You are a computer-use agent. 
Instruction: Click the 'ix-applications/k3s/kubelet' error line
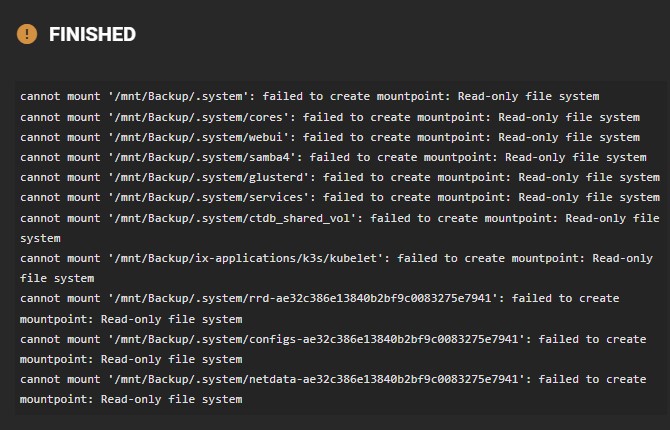tap(336, 268)
